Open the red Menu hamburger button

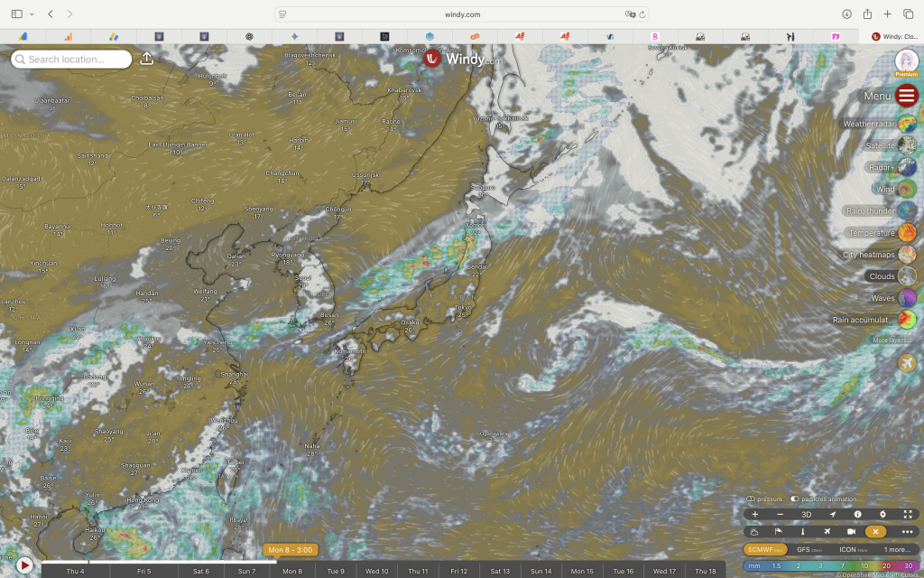click(907, 96)
